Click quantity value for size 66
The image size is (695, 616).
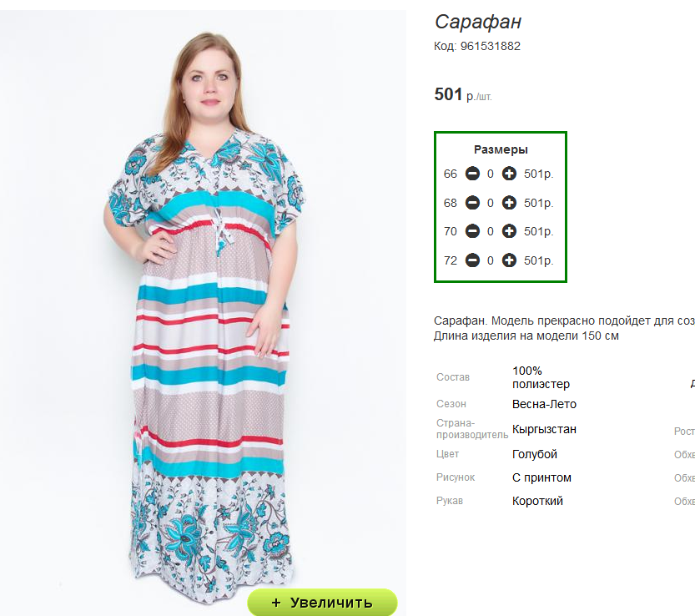[491, 174]
